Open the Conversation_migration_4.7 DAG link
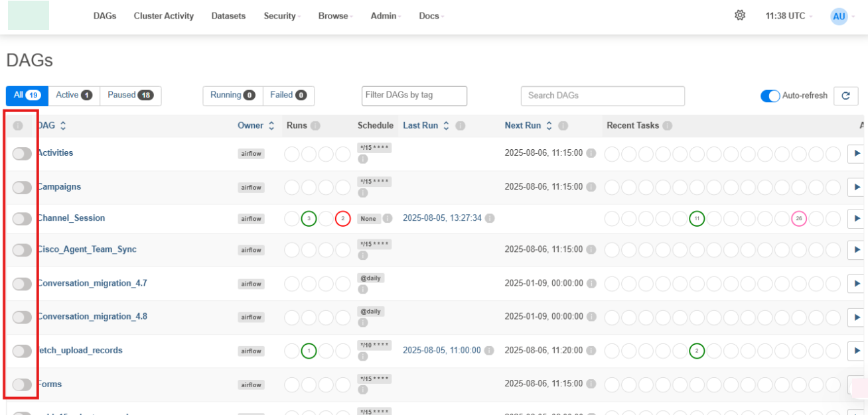This screenshot has width=868, height=415. pyautogui.click(x=92, y=283)
